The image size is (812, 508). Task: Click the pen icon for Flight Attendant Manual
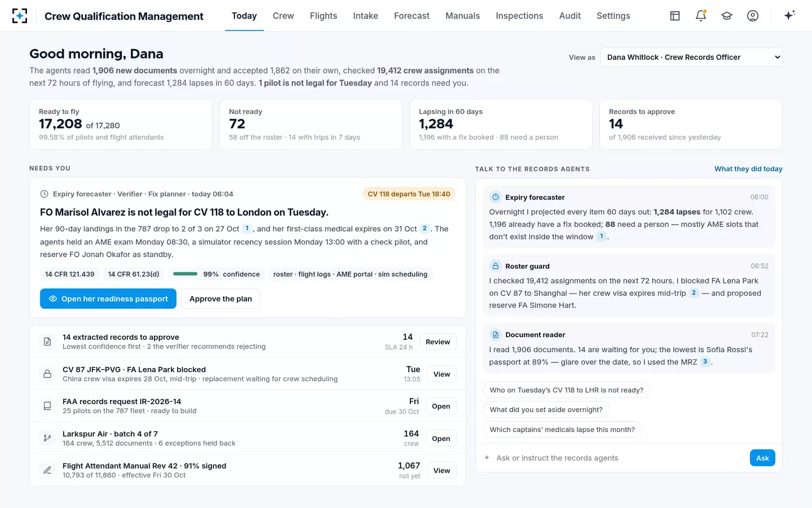click(x=47, y=470)
